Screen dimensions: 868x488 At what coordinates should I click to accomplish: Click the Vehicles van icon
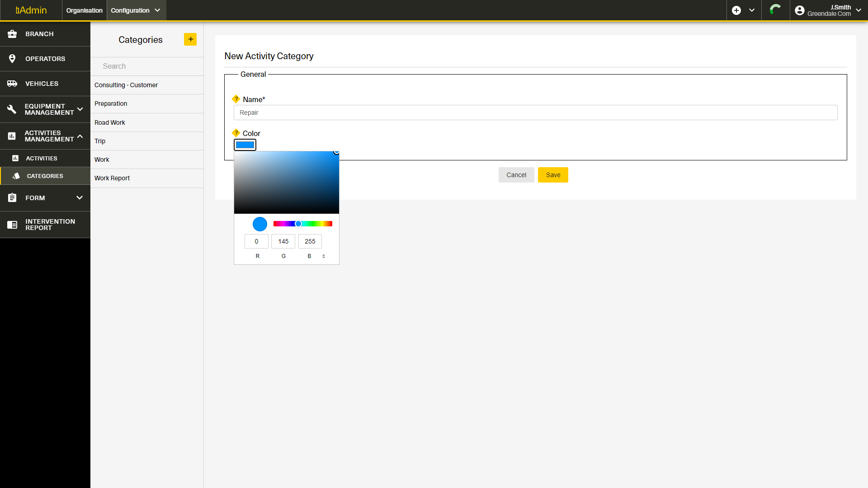click(12, 84)
